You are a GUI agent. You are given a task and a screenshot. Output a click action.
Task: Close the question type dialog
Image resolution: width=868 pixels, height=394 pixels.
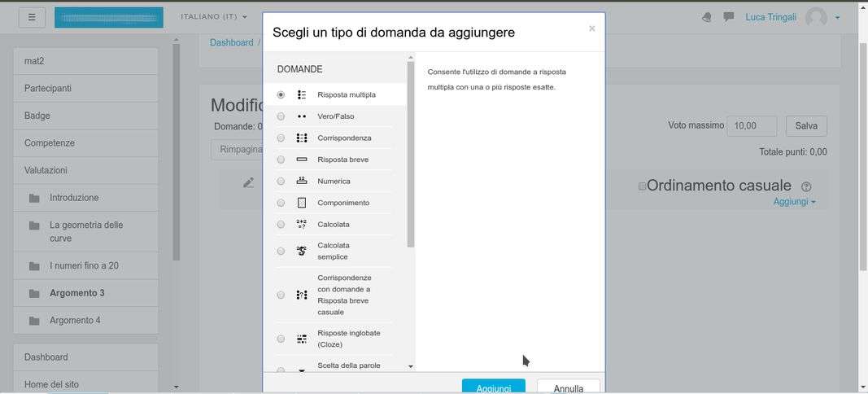tap(591, 28)
